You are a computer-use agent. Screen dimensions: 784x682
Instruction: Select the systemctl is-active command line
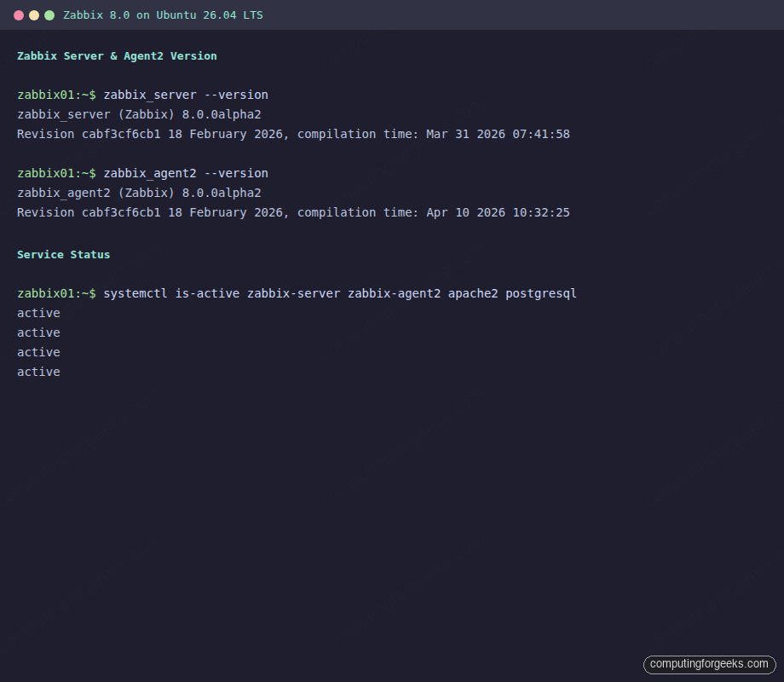coord(339,293)
